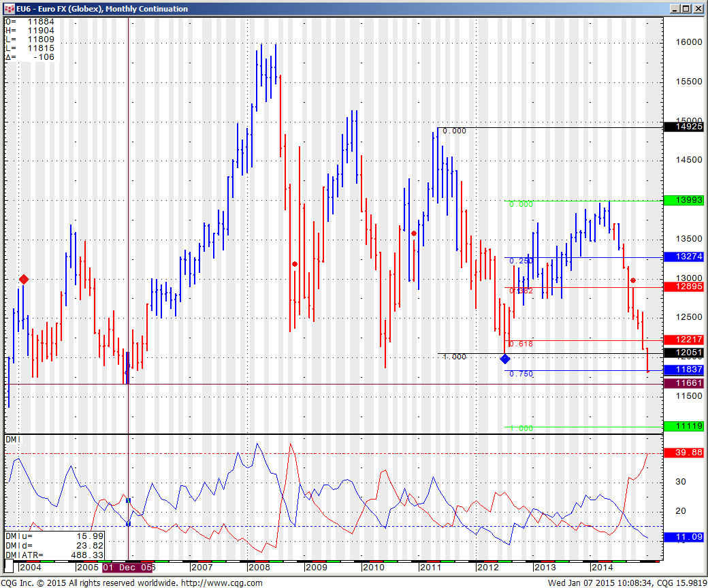Select the green 13993 Fibonacci price label
This screenshot has width=708, height=588.
click(x=684, y=201)
